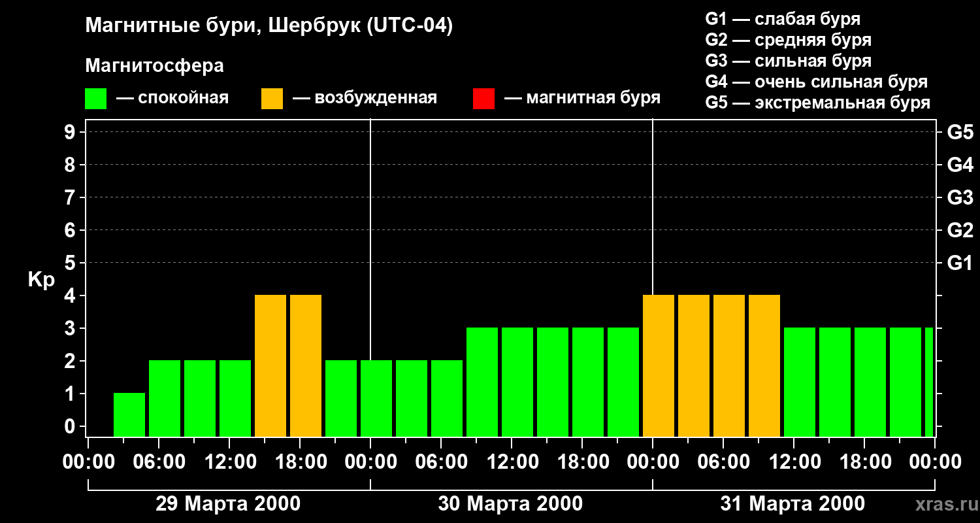Image resolution: width=980 pixels, height=523 pixels.
Task: Click the legend line "G2 — средняя буря"
Action: pyautogui.click(x=788, y=40)
